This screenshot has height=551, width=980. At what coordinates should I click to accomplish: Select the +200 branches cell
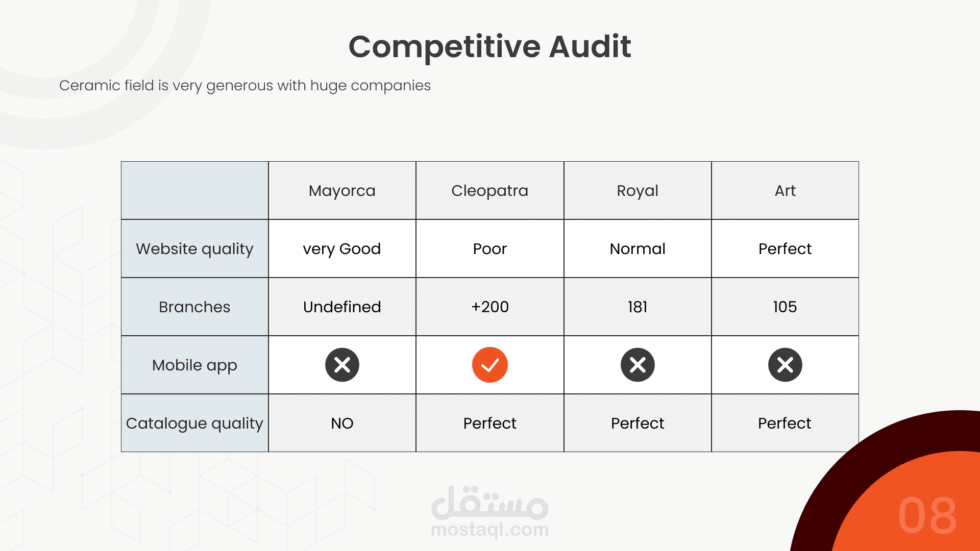click(490, 307)
